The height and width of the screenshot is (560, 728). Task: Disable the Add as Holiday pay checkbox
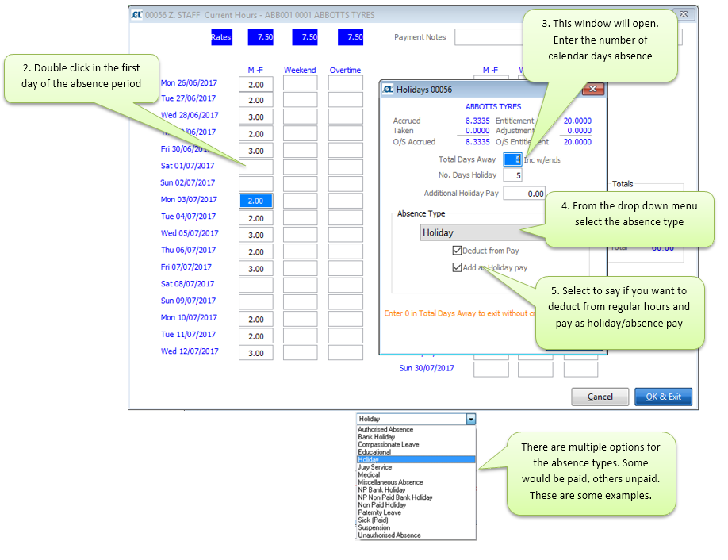click(456, 267)
